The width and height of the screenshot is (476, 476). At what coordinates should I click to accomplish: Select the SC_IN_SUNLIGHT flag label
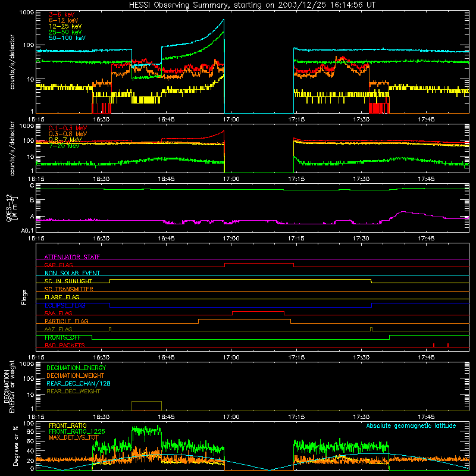coord(68,281)
